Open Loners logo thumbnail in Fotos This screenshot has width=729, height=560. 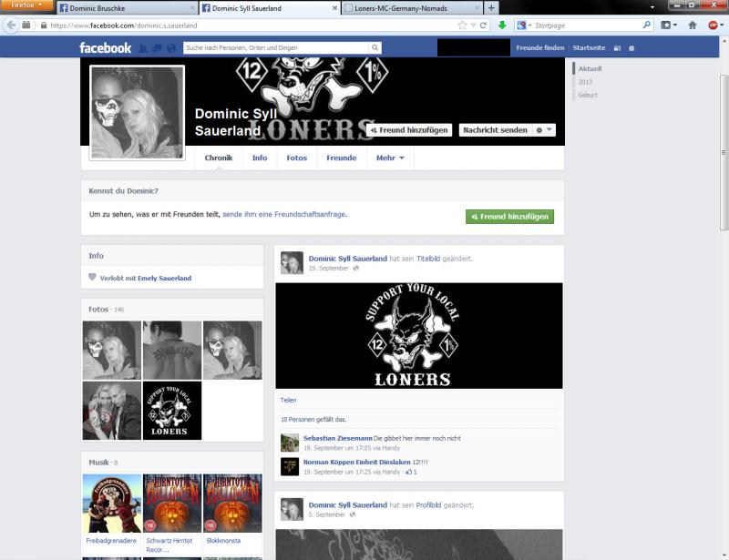coord(172,411)
